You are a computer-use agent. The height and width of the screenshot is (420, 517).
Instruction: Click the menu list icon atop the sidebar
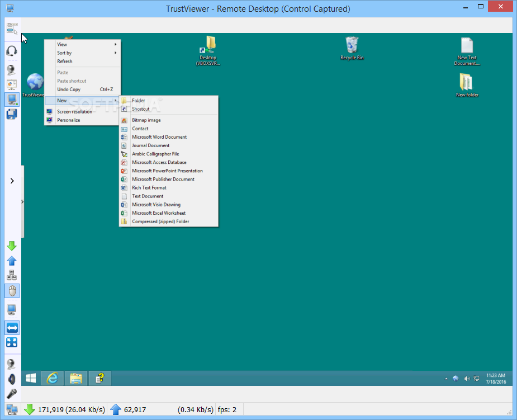12,29
